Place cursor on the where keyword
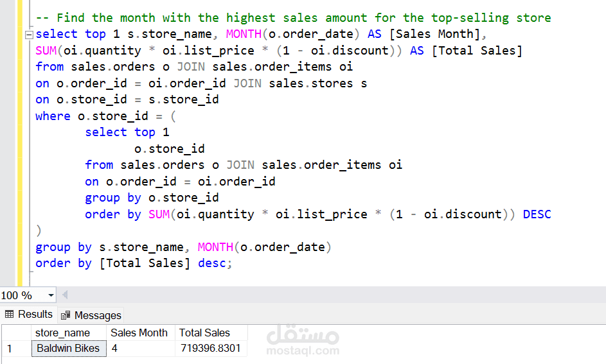 pos(53,116)
